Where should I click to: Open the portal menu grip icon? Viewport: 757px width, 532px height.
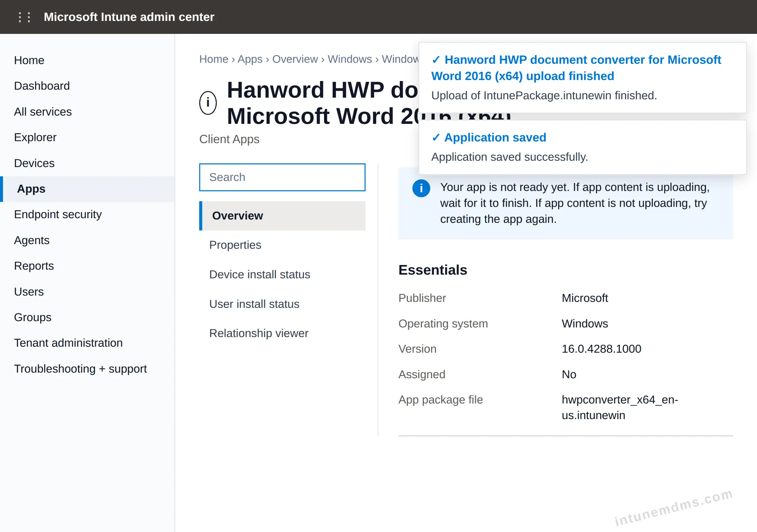click(25, 17)
